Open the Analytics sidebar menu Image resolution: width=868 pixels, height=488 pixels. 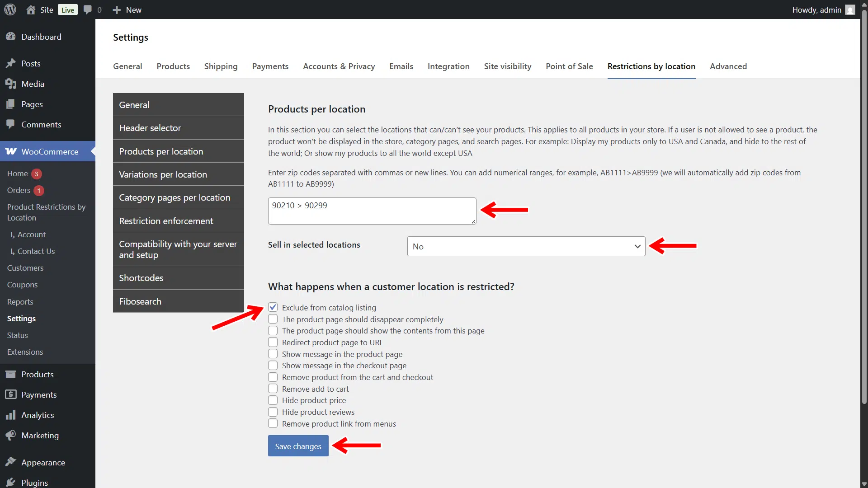(x=38, y=415)
